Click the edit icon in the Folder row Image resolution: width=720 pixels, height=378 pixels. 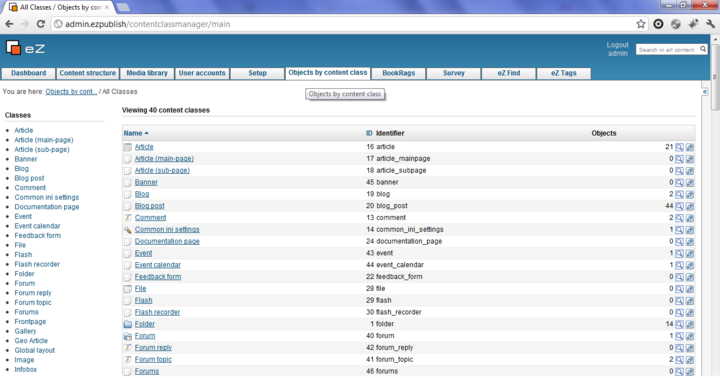pos(690,324)
